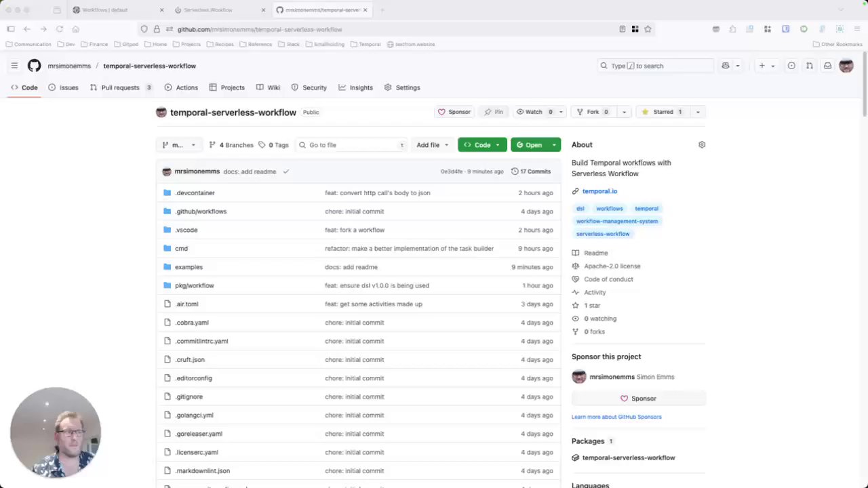Image resolution: width=868 pixels, height=488 pixels.
Task: Open the Add file dropdown
Action: point(432,145)
